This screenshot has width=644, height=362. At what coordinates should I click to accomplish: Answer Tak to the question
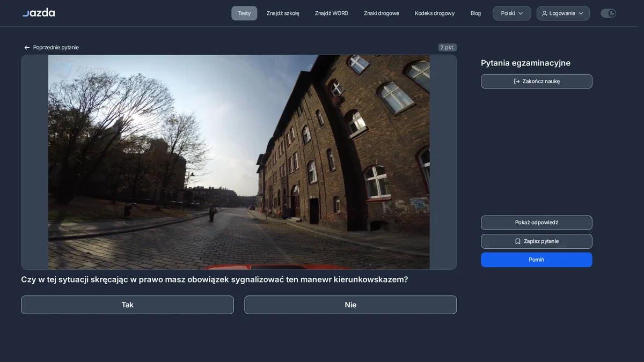pyautogui.click(x=127, y=305)
